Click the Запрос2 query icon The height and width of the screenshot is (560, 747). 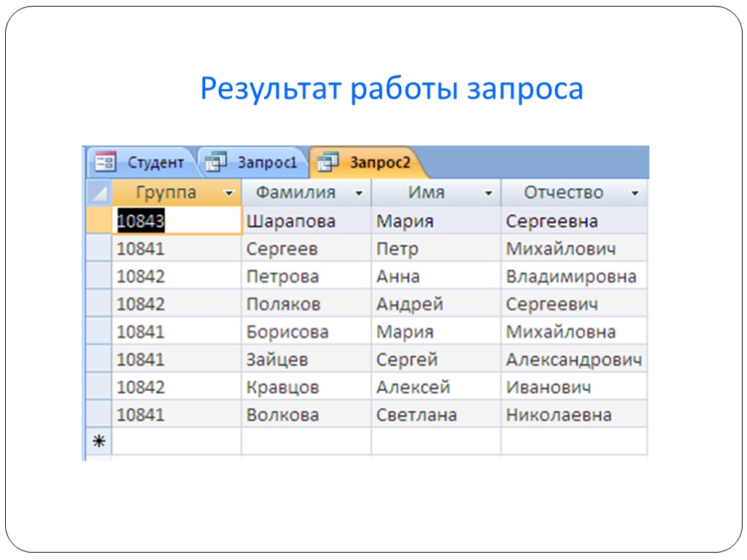(x=328, y=162)
